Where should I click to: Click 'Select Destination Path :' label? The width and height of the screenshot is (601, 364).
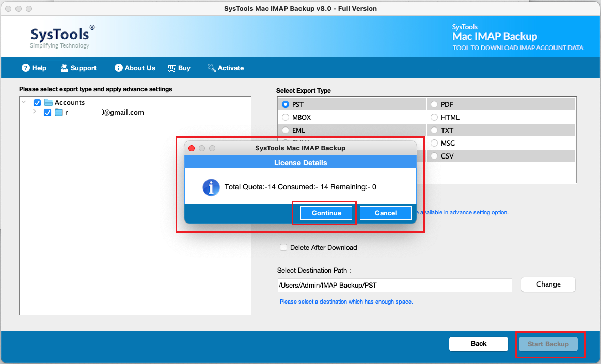314,270
